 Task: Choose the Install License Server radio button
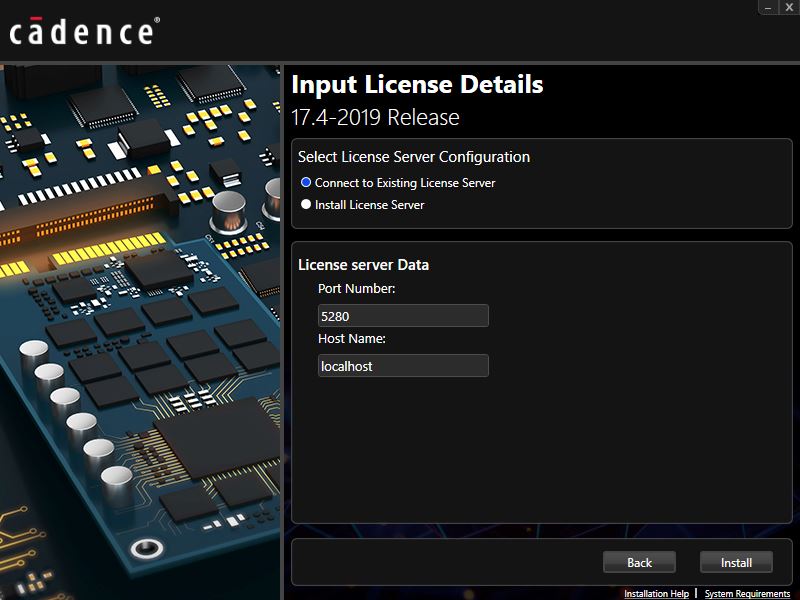pyautogui.click(x=306, y=204)
